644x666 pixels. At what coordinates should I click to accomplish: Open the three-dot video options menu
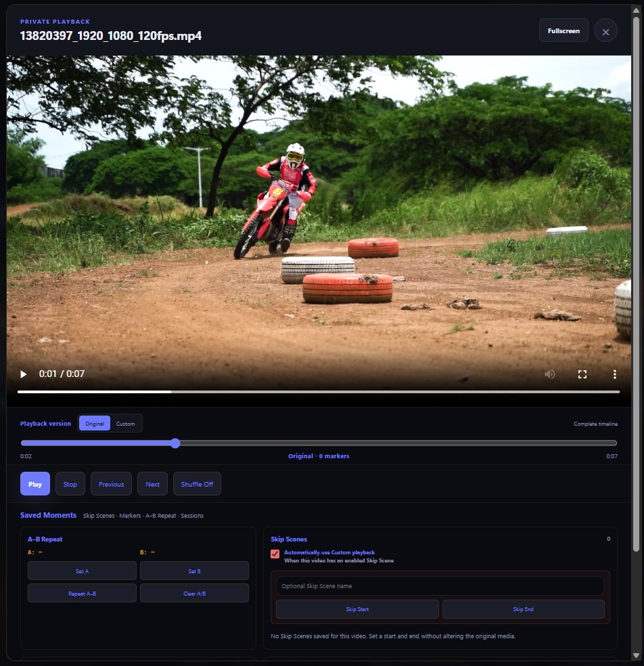point(614,374)
